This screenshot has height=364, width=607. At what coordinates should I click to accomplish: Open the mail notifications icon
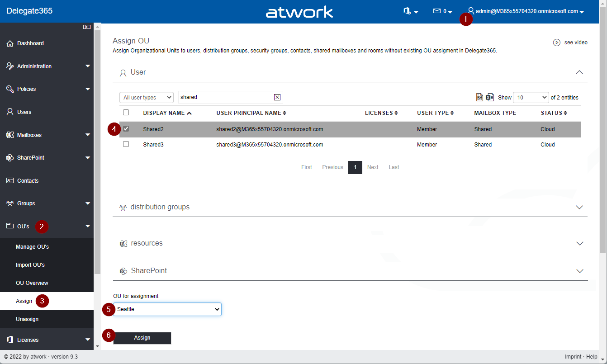(x=442, y=11)
